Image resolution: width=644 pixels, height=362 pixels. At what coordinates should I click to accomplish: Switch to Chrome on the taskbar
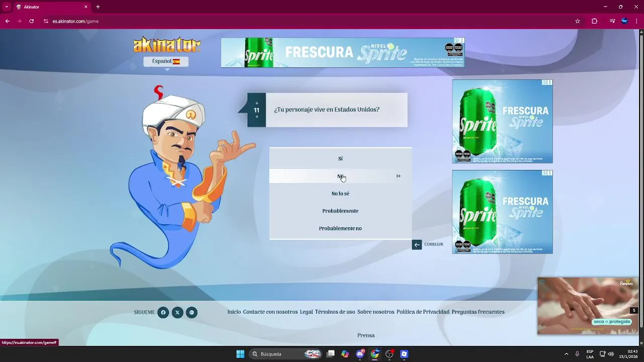[375, 354]
